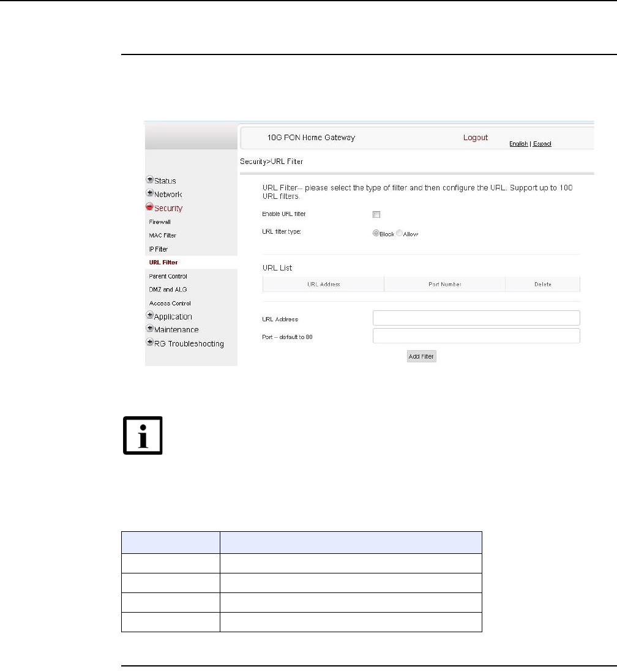617x672 pixels.
Task: Expand the RG Troubleshooting plus icon
Action: (149, 342)
